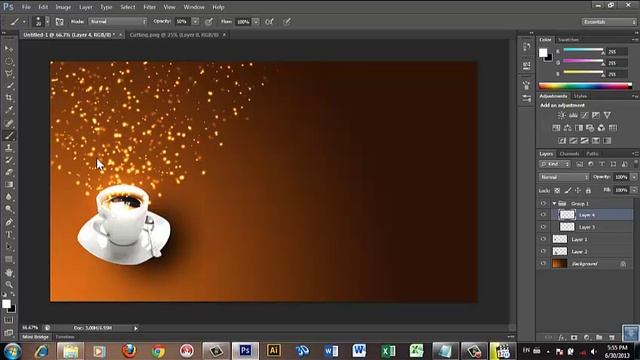Lock transparent pixels
Screen dimensions: 640x360
[557, 190]
